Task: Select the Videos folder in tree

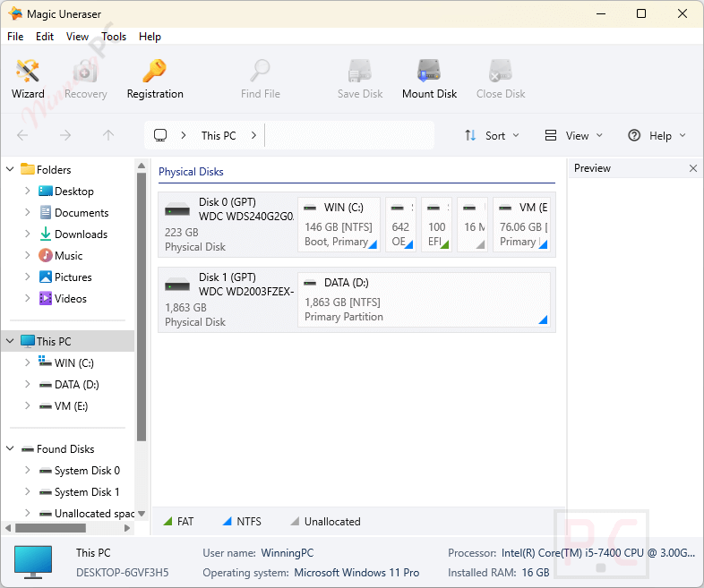Action: (x=71, y=299)
